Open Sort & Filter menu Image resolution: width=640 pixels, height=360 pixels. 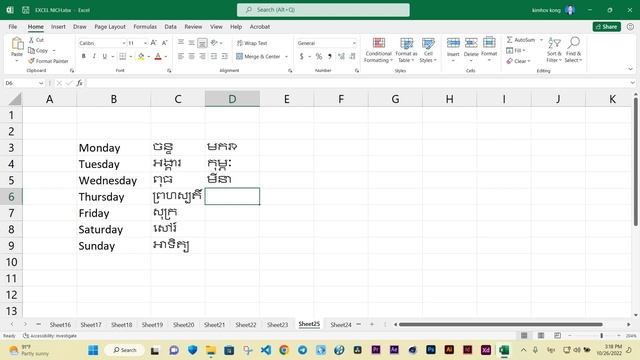coord(554,50)
